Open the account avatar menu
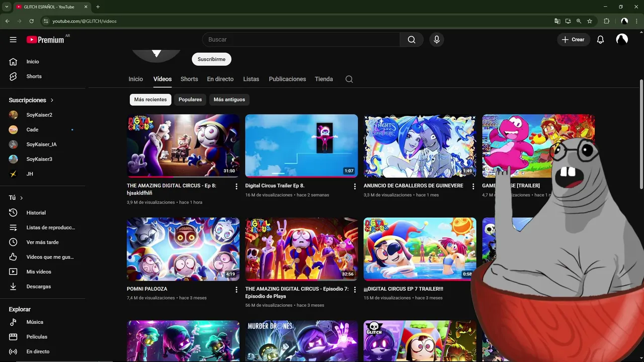 [x=622, y=40]
